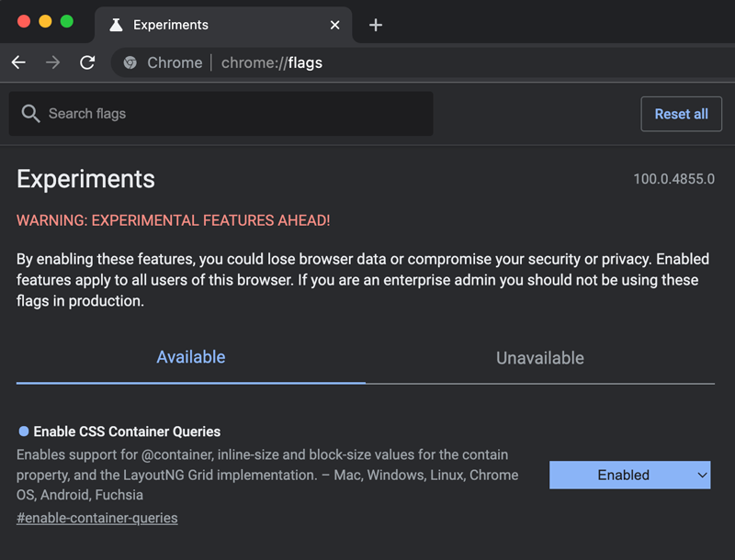Click the Enable CSS Container Queries title
The width and height of the screenshot is (735, 560).
[127, 431]
